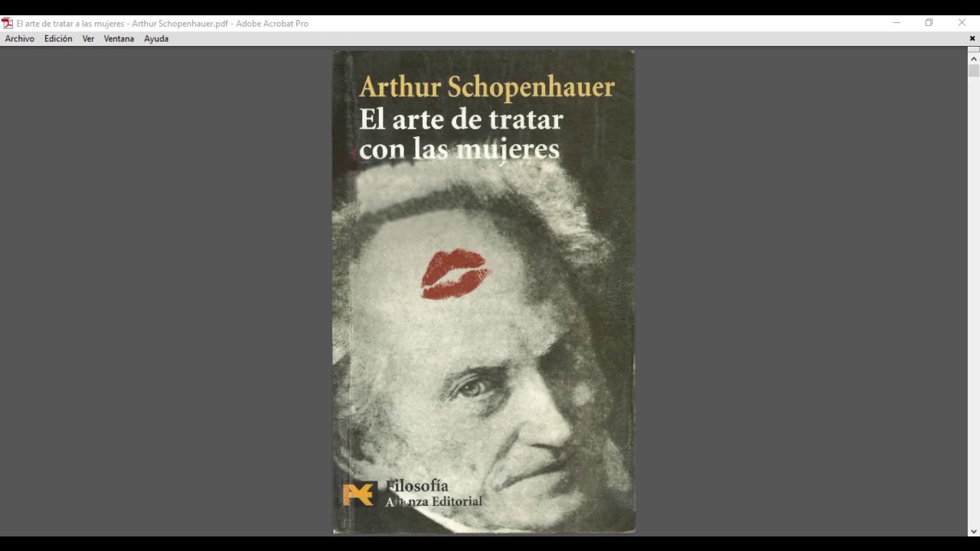Open the Edición menu
The height and width of the screenshot is (551, 980).
pyautogui.click(x=58, y=38)
